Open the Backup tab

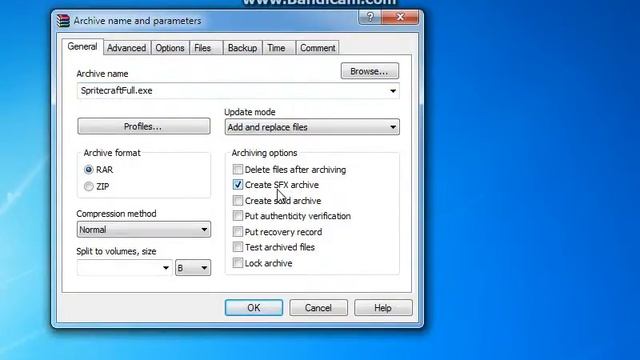click(242, 48)
